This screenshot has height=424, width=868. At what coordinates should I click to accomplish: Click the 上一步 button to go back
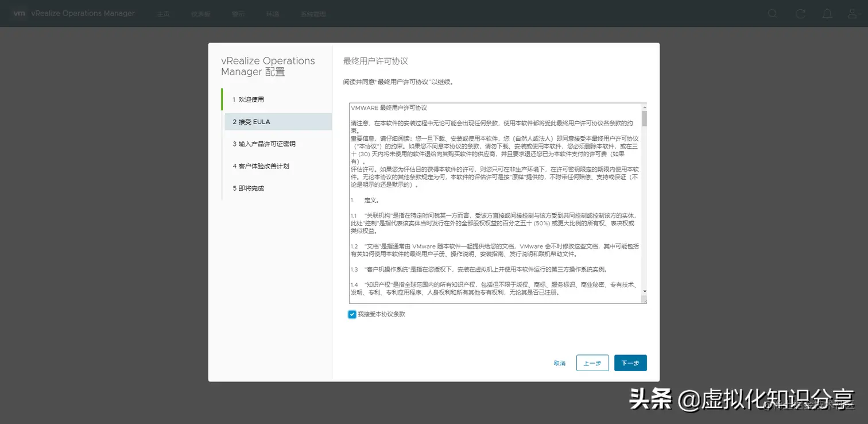pos(592,363)
